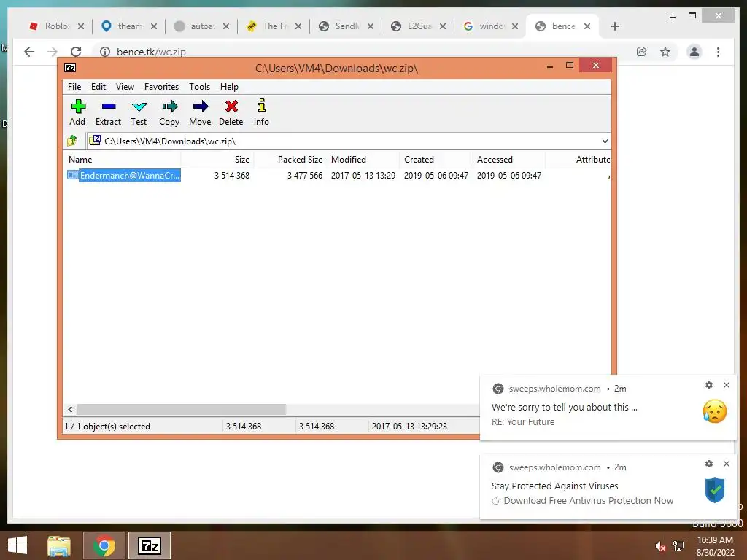View site information for bence.tk
Screen dimensions: 747x560
[x=105, y=52]
